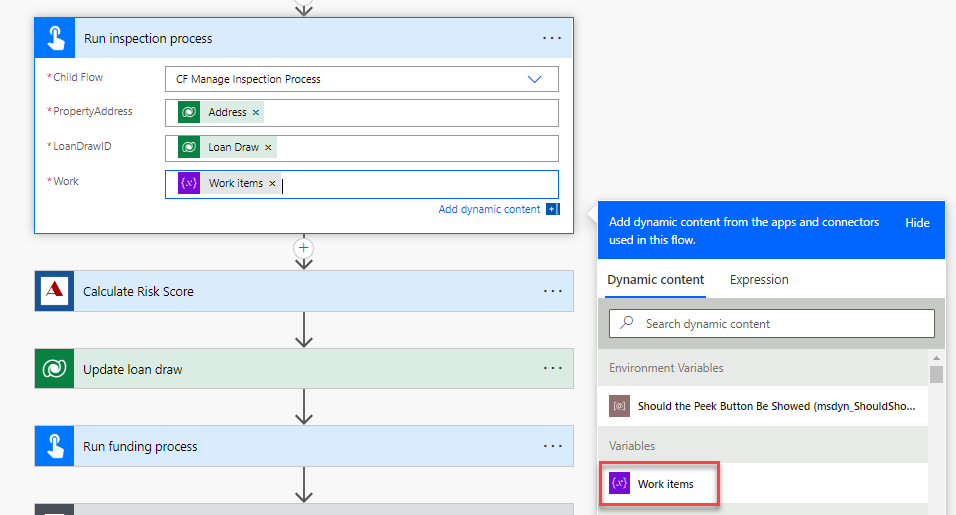Switch to the Expression tab

759,280
